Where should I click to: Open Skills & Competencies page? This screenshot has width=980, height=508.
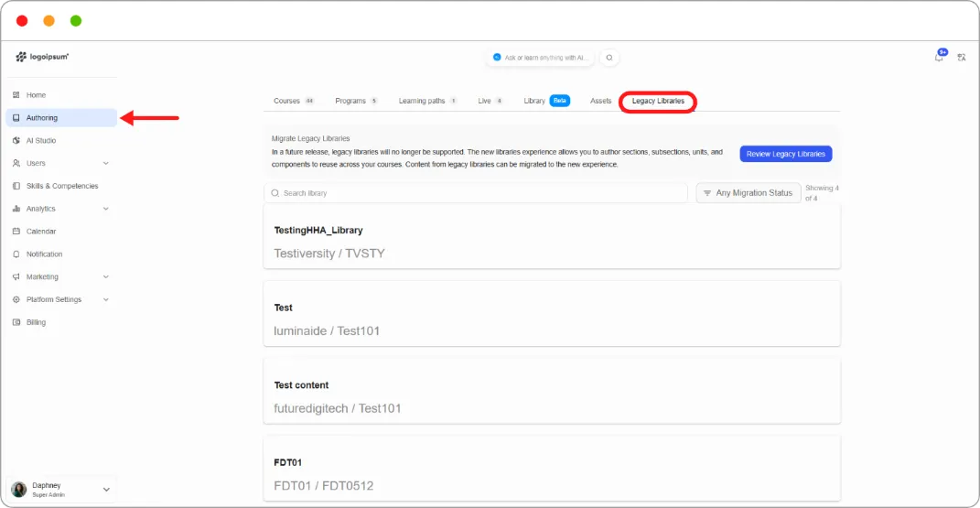tap(61, 186)
